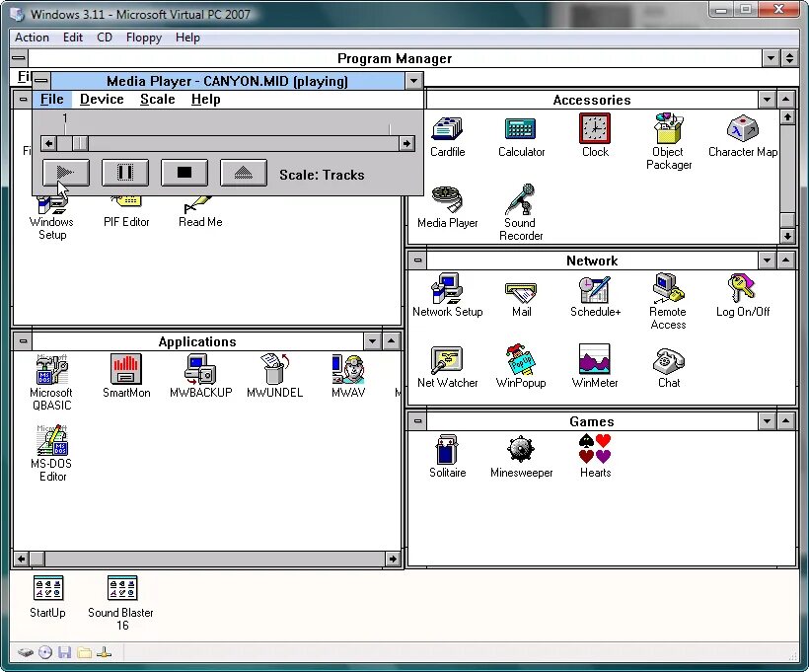Image resolution: width=809 pixels, height=672 pixels.
Task: Open the Sound Recorder icon
Action: tap(521, 199)
